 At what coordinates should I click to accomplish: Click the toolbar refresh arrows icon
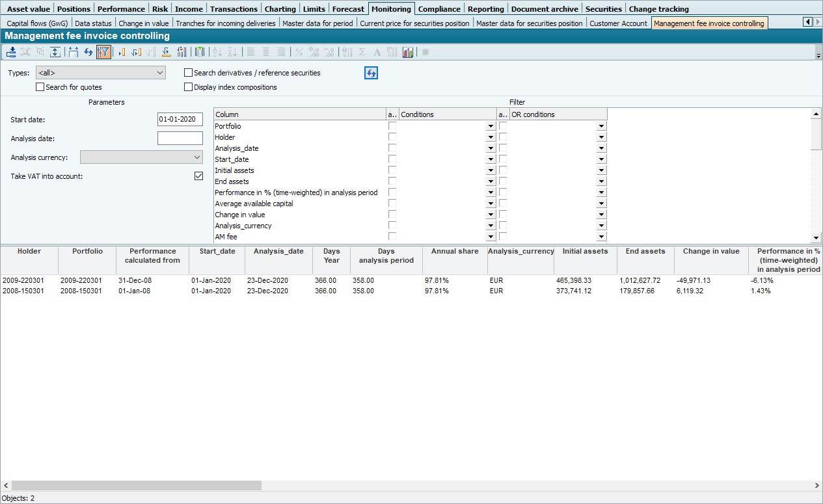[88, 52]
